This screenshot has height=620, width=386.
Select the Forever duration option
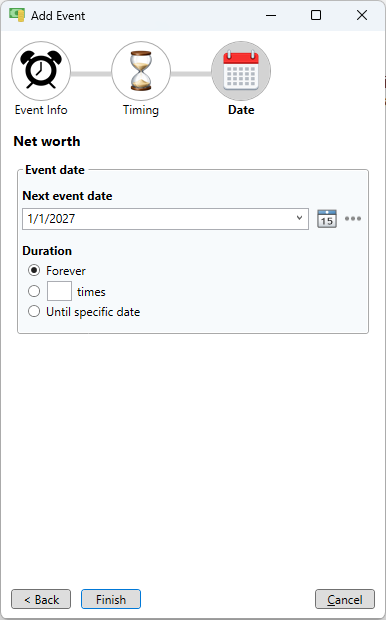click(x=34, y=270)
